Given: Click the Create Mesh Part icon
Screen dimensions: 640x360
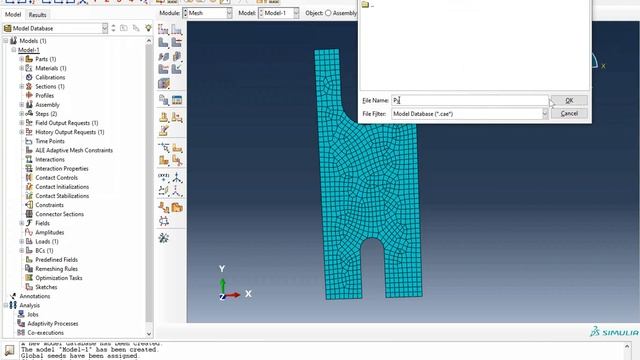Looking at the screenshot, I should (x=164, y=100).
